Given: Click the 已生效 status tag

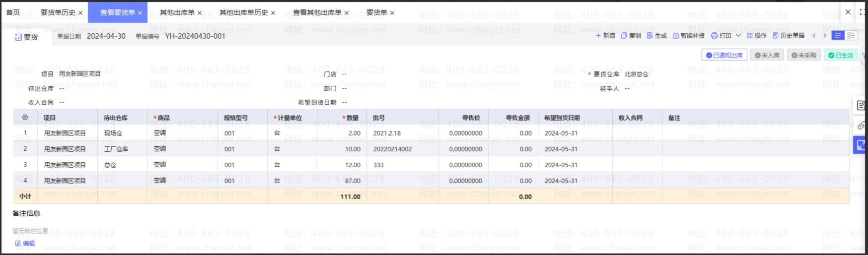Looking at the screenshot, I should pyautogui.click(x=840, y=55).
